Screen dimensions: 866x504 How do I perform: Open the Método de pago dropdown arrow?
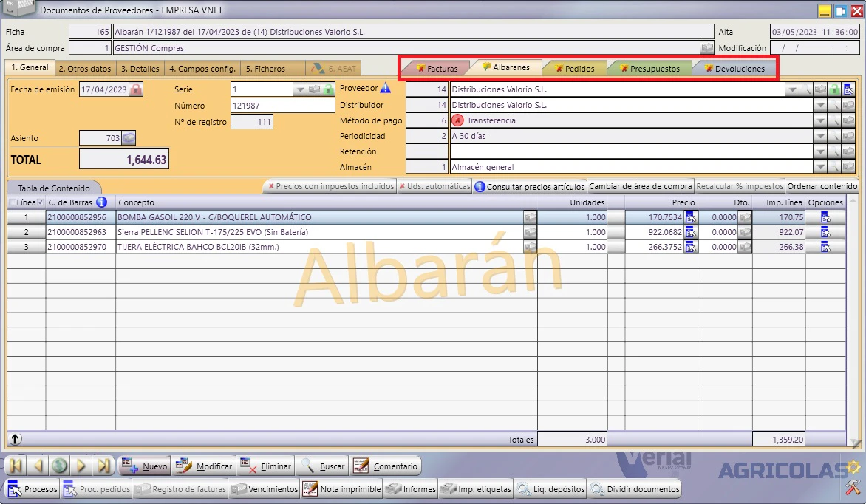[x=820, y=120]
